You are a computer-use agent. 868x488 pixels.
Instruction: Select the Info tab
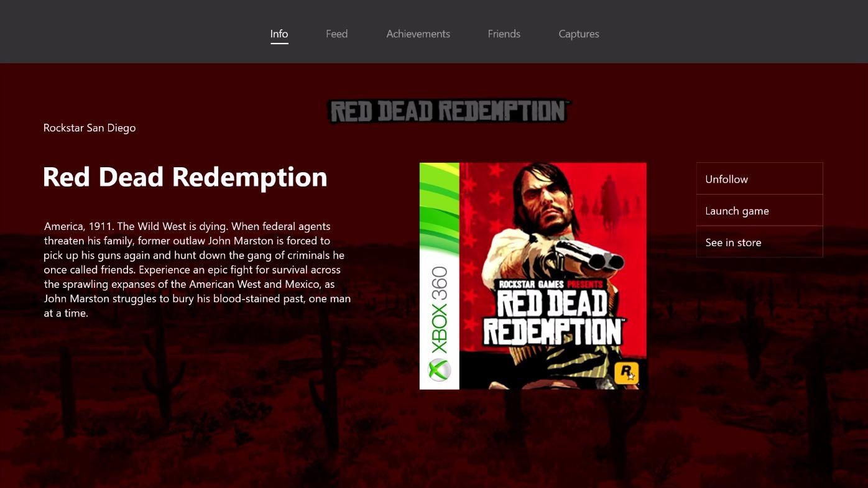tap(279, 34)
